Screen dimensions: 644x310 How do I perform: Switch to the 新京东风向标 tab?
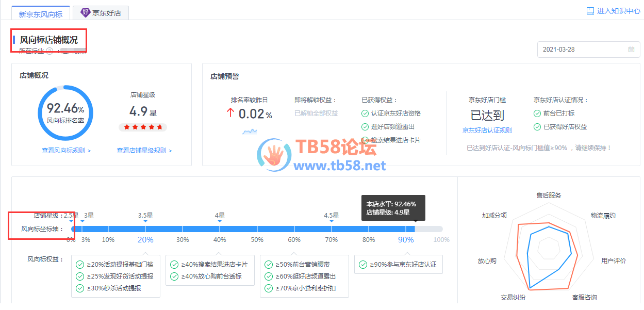point(41,14)
